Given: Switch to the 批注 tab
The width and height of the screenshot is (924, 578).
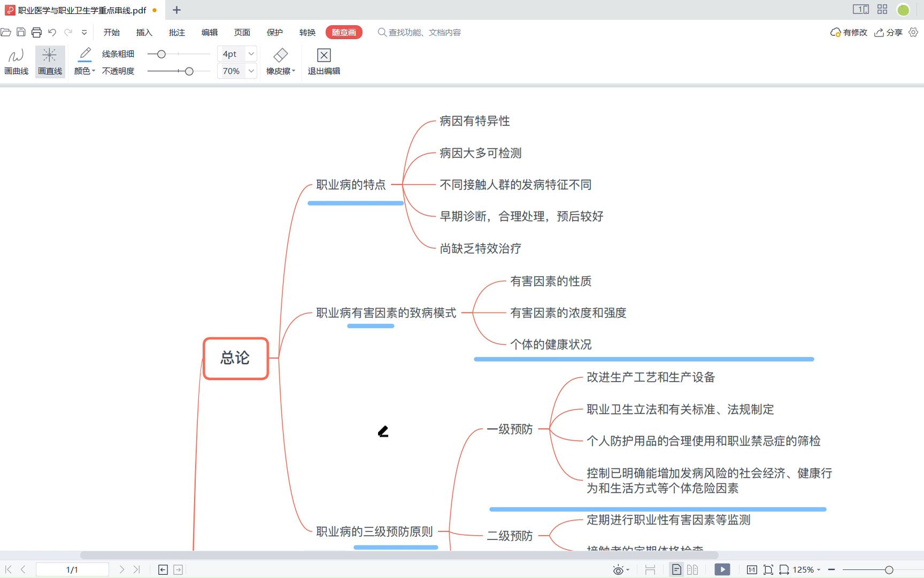Looking at the screenshot, I should point(177,33).
